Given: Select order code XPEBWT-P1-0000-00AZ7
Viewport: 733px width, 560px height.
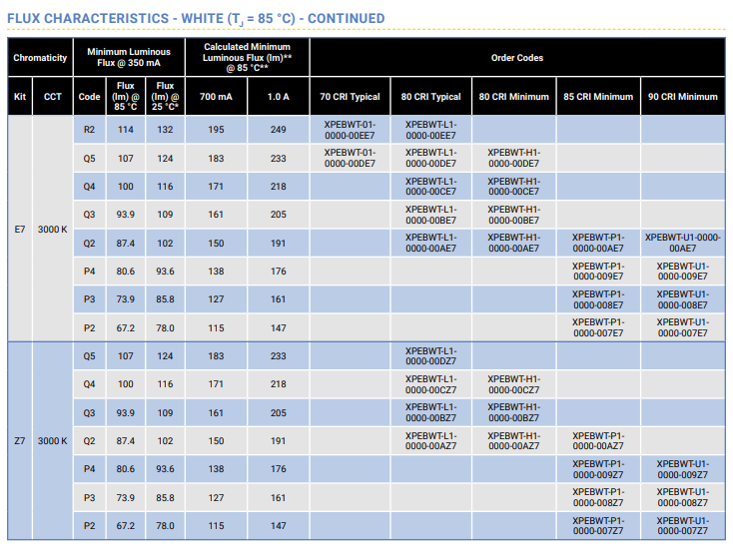Looking at the screenshot, I should (x=598, y=441).
